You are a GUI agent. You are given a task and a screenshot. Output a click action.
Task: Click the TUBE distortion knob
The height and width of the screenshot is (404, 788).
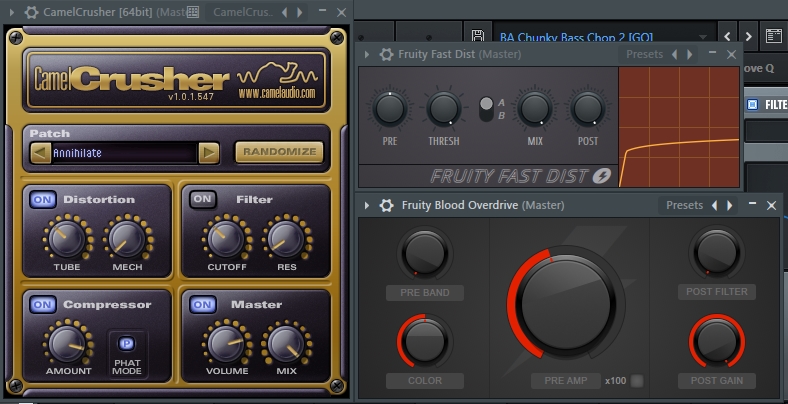click(x=67, y=239)
